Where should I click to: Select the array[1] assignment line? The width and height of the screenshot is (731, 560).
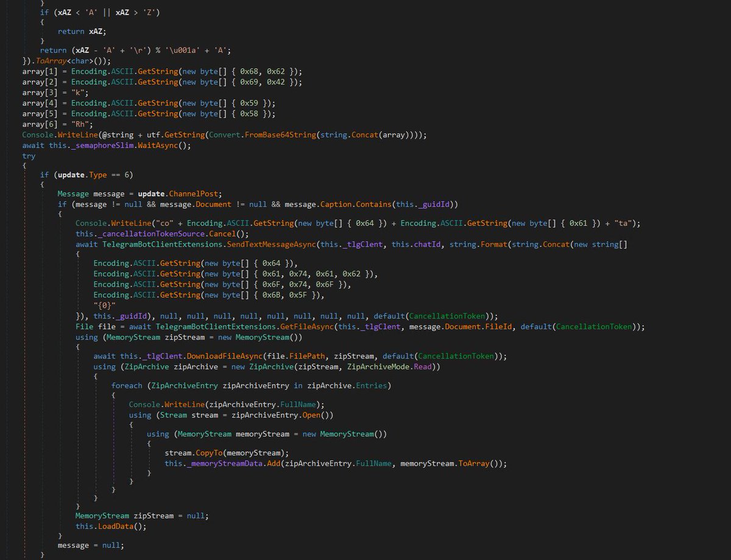(x=162, y=71)
